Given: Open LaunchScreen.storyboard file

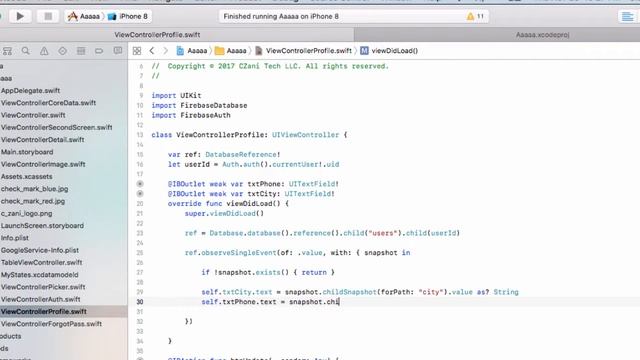Looking at the screenshot, I should pos(42,226).
